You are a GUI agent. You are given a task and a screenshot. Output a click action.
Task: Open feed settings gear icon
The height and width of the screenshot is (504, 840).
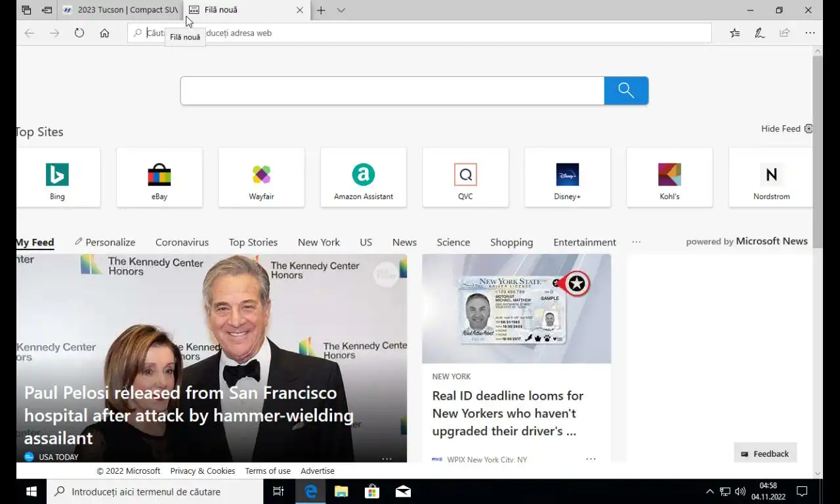pos(808,129)
